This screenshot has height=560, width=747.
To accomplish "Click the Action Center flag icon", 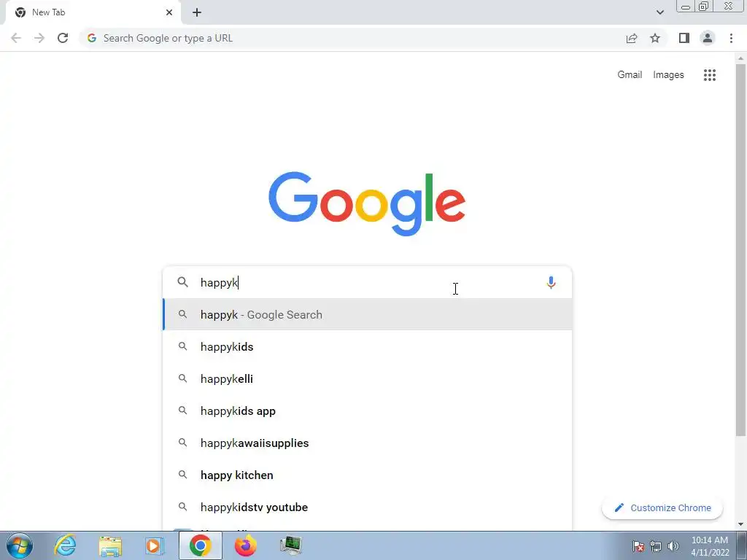I will tap(638, 546).
